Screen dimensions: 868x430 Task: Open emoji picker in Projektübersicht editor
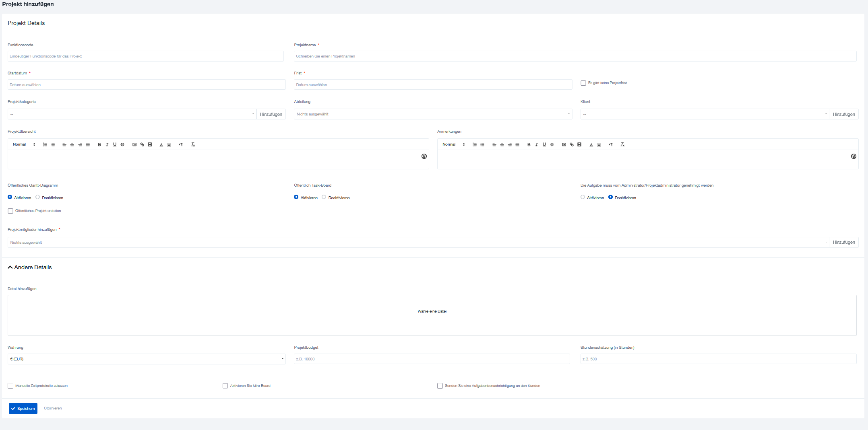[424, 156]
